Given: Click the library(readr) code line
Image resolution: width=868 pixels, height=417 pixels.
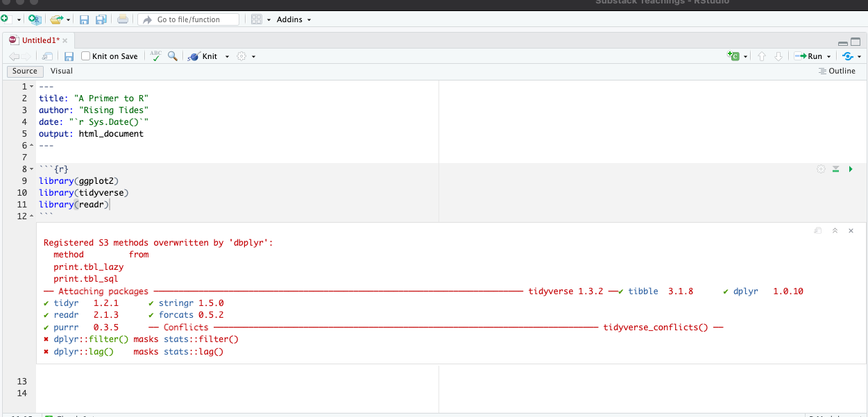Looking at the screenshot, I should point(74,205).
